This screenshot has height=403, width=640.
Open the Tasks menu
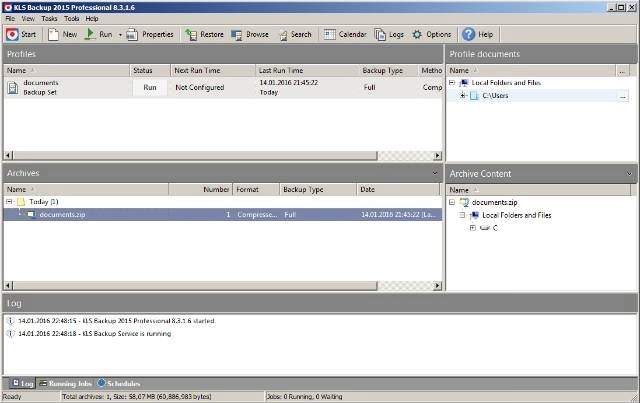pyautogui.click(x=49, y=19)
